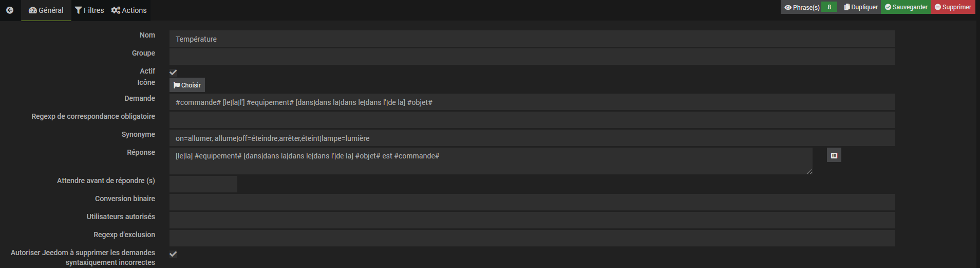Click the list icon beside Réponse field
The image size is (980, 268).
[x=834, y=155]
